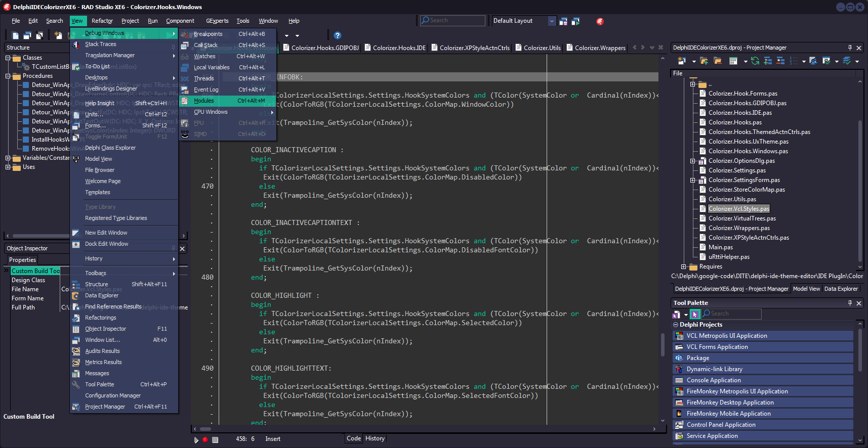Switch to History tab below the editor
This screenshot has width=868, height=448.
click(x=375, y=439)
